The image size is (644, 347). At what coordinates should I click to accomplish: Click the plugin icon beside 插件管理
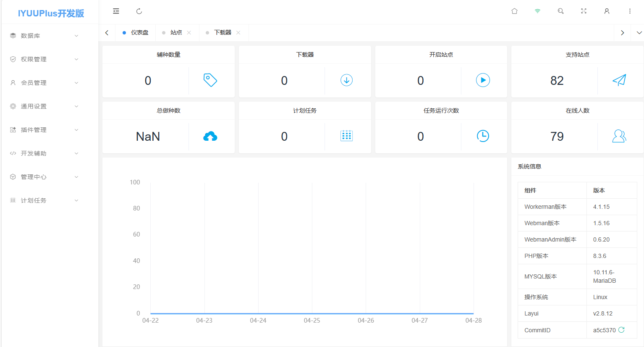13,130
